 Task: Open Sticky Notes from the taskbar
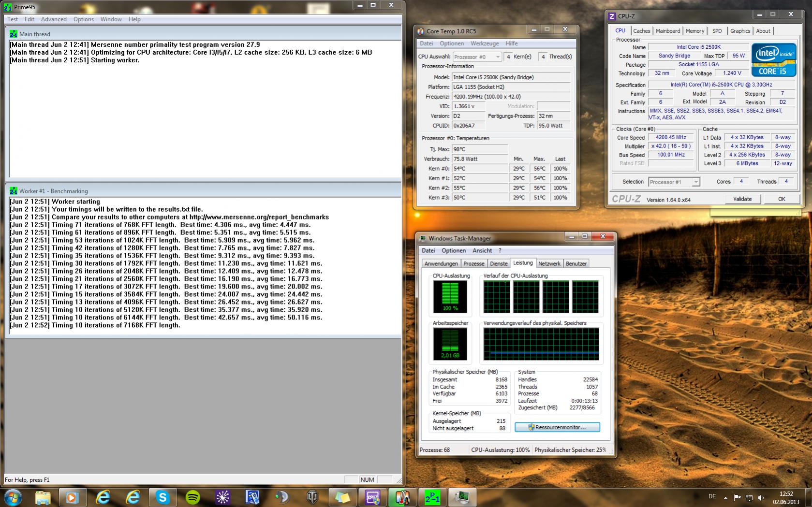click(x=342, y=497)
